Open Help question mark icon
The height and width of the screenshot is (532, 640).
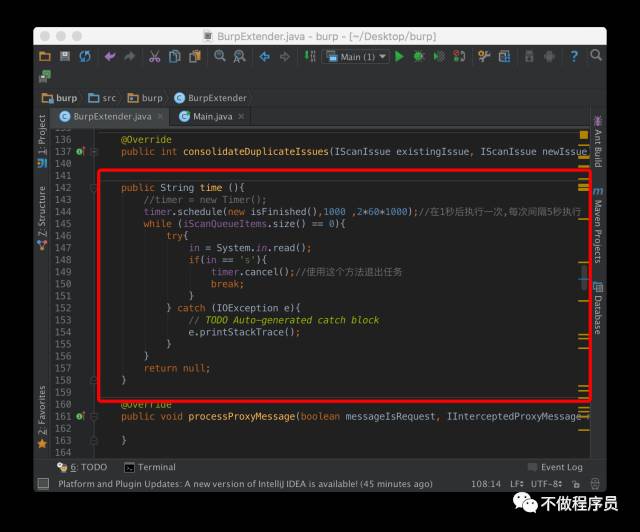tap(574, 56)
